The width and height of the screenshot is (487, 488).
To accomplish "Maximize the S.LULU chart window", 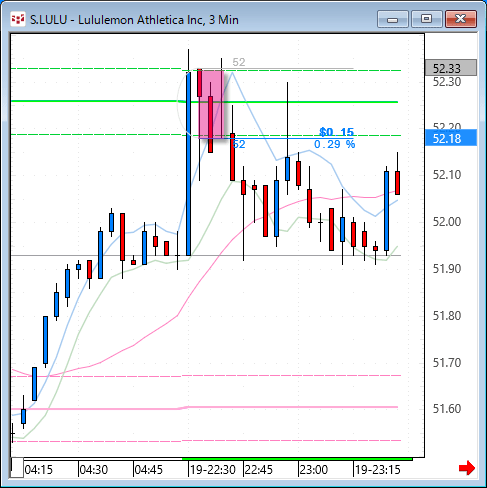I will tap(426, 19).
